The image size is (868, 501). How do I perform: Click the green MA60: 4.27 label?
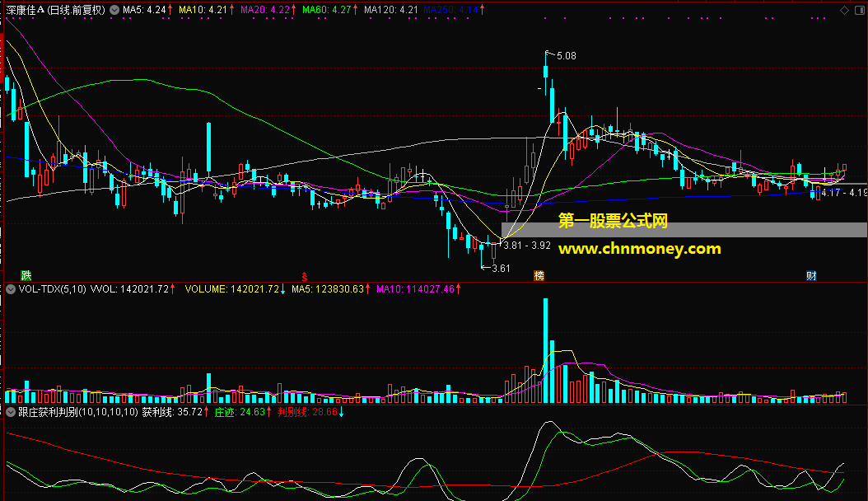tap(327, 10)
